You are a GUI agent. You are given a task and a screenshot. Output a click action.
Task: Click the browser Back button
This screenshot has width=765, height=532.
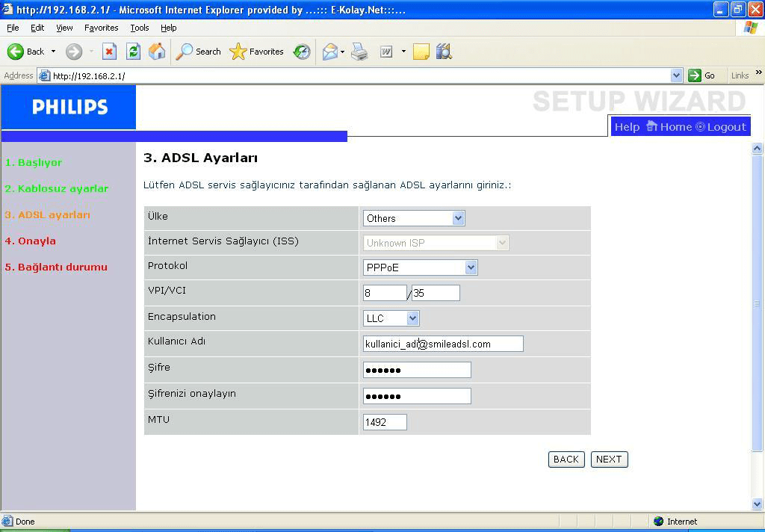(26, 52)
